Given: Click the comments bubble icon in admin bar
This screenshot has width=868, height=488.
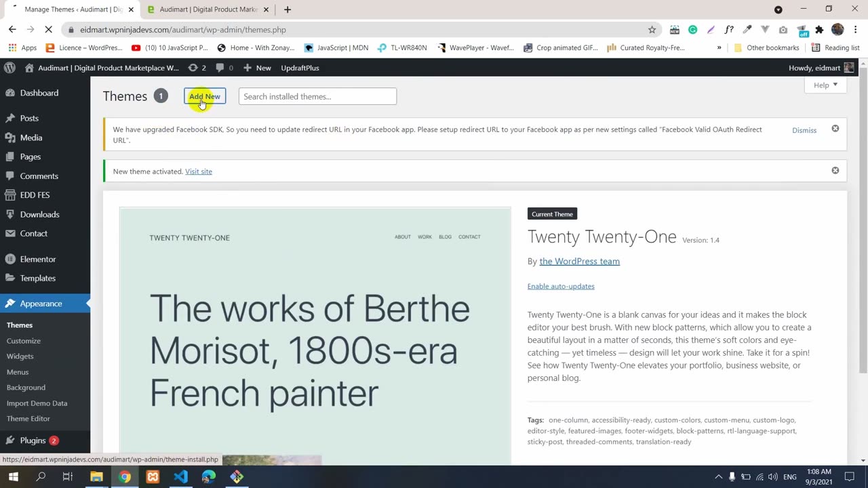Looking at the screenshot, I should 224,68.
